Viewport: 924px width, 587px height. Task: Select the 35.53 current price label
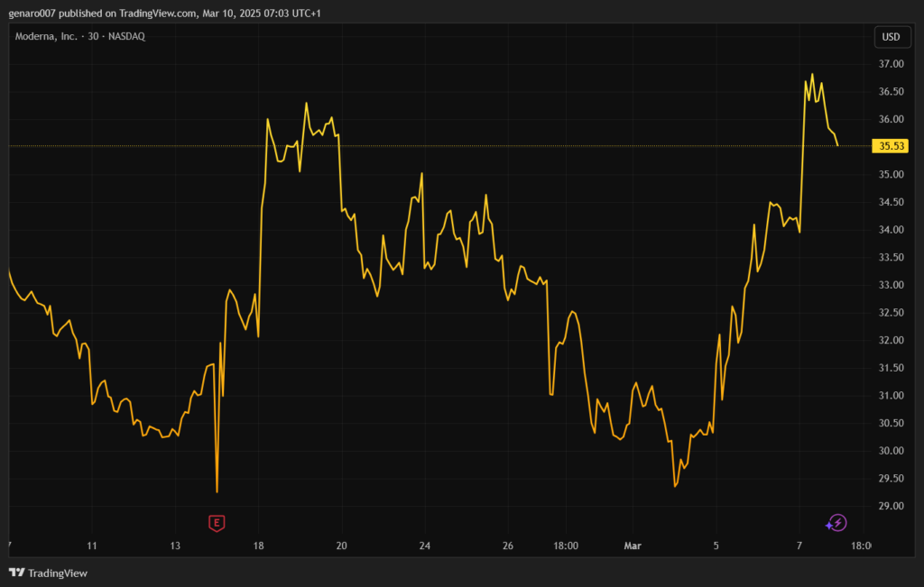890,146
